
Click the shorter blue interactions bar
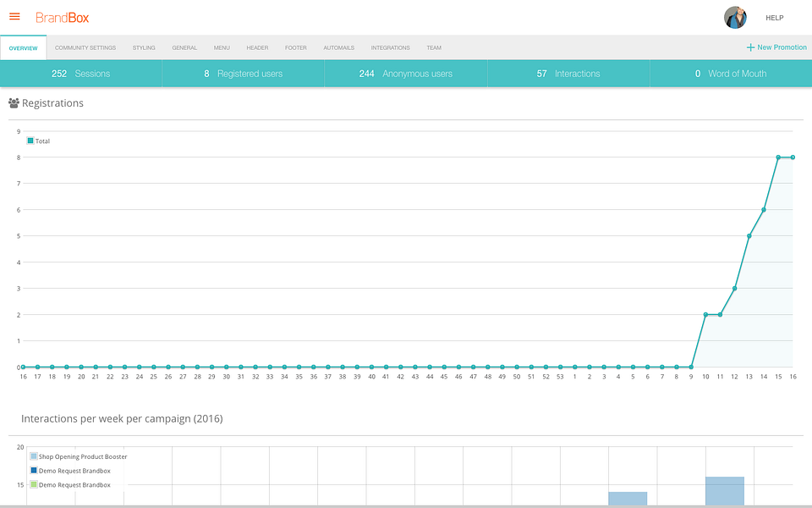pyautogui.click(x=628, y=499)
